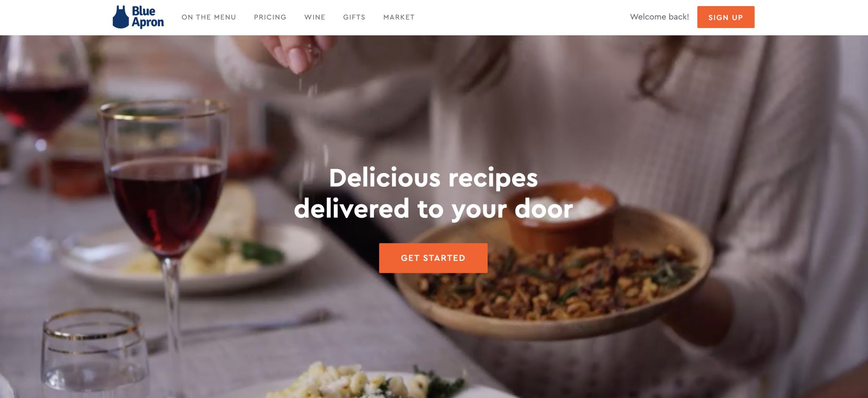The image size is (868, 398).
Task: Click the Delicious recipes headline line
Action: click(x=433, y=178)
